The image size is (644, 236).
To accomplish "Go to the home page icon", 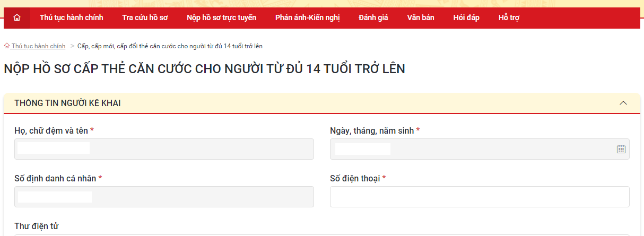I will [17, 18].
